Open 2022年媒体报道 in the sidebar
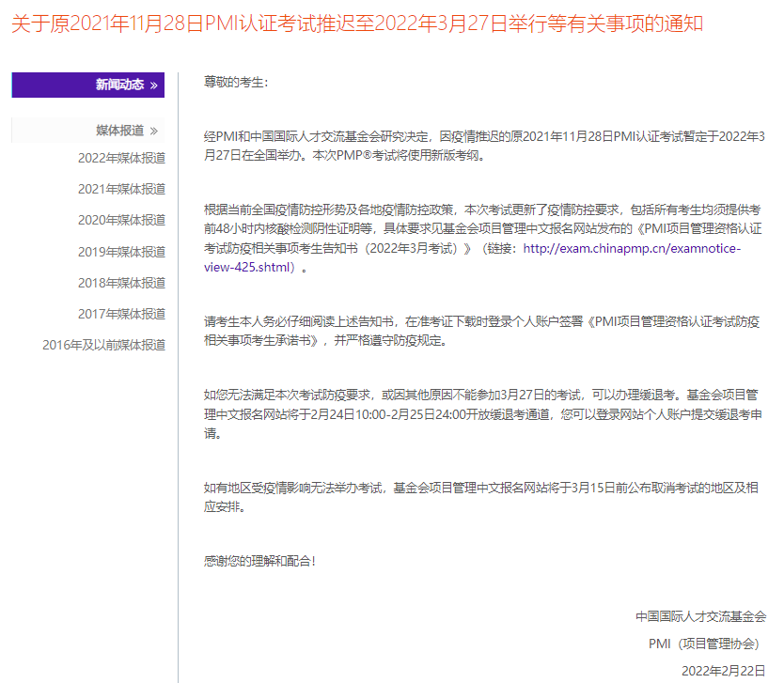784x683 pixels. (x=121, y=158)
